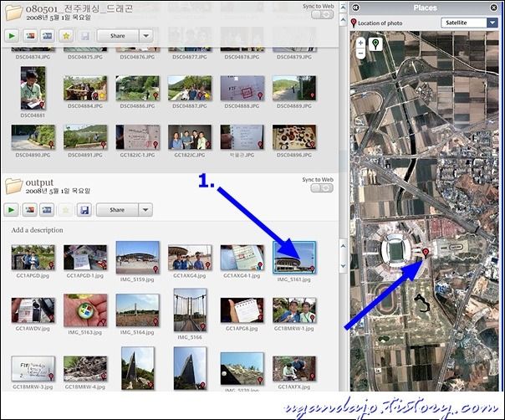Toggle Sync to Web for output folder
Screen dimensions: 505x420
[x=322, y=188]
